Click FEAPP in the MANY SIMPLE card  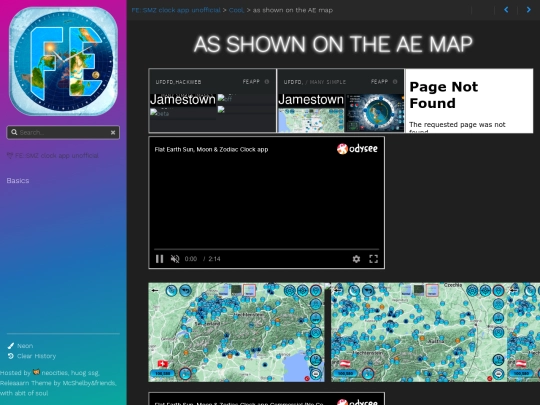pos(379,82)
